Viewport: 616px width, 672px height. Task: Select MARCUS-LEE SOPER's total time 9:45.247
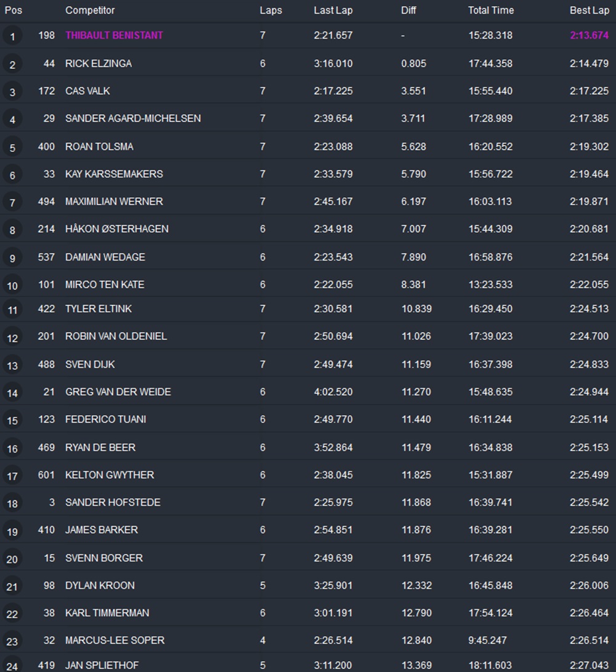pos(487,641)
